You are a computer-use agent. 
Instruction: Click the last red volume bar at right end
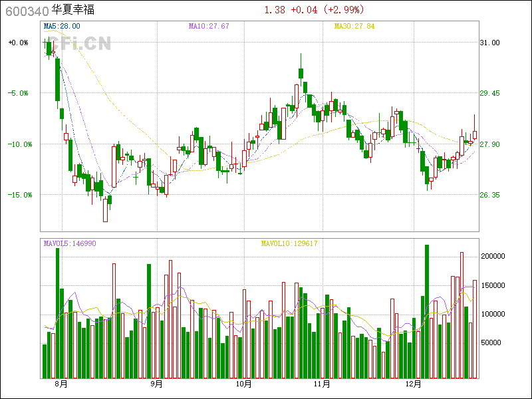click(475, 329)
